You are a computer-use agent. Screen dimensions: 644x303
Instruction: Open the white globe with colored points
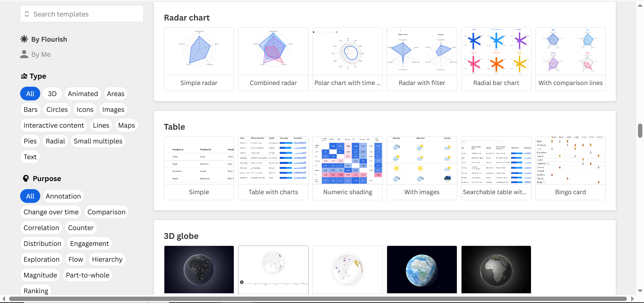pos(347,270)
